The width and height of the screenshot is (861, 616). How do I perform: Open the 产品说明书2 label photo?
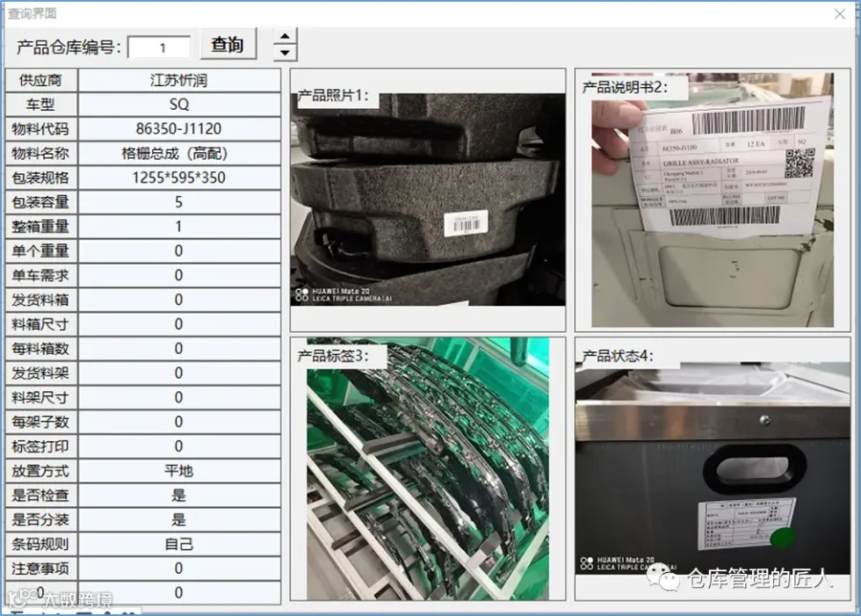tap(713, 200)
